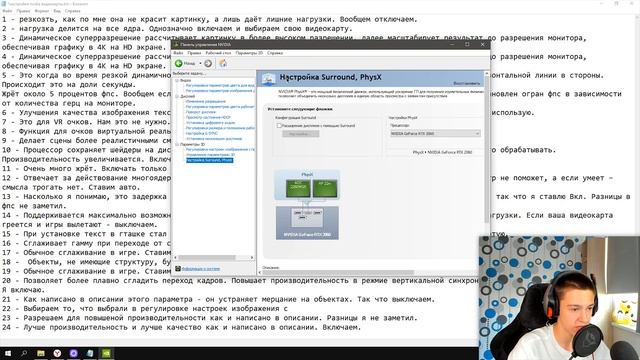
Task: Click line 24 text in Notepad
Action: (182, 327)
